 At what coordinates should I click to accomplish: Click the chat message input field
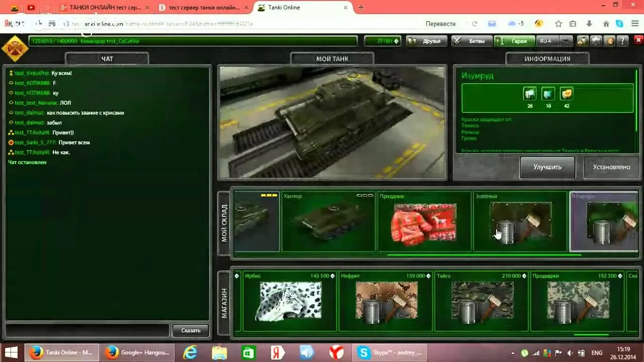(x=88, y=330)
